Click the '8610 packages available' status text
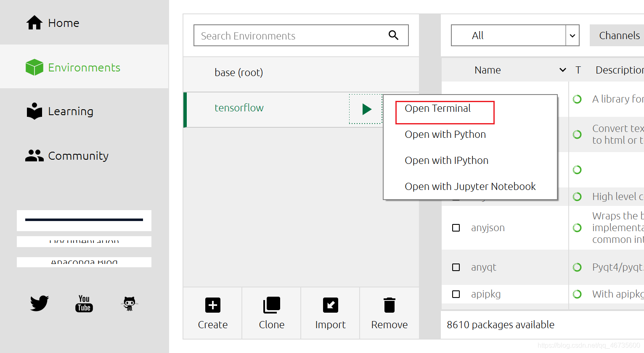 (501, 325)
